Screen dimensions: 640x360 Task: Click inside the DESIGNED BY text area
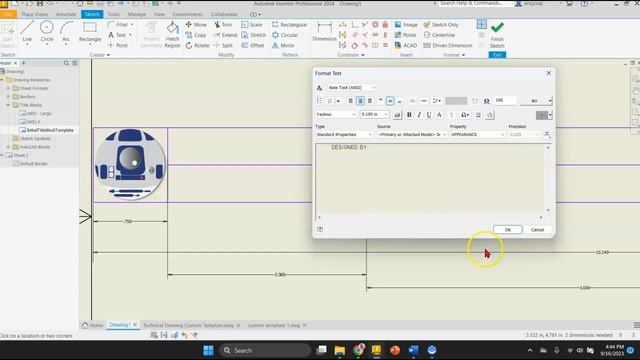pos(430,178)
